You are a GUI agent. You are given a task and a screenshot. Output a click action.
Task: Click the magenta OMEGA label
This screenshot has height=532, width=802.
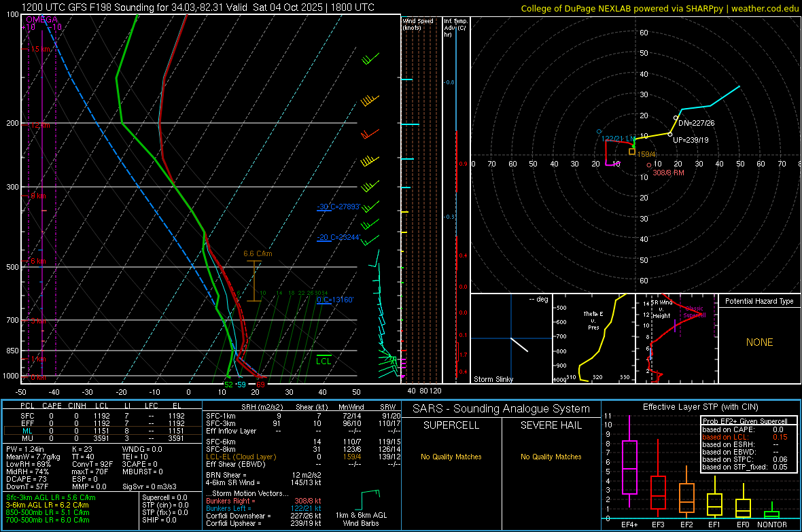coord(41,20)
